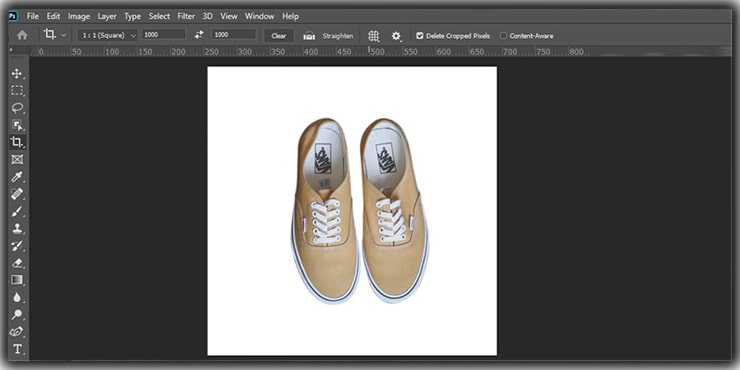Select the Brush tool
The width and height of the screenshot is (740, 370).
pos(17,211)
